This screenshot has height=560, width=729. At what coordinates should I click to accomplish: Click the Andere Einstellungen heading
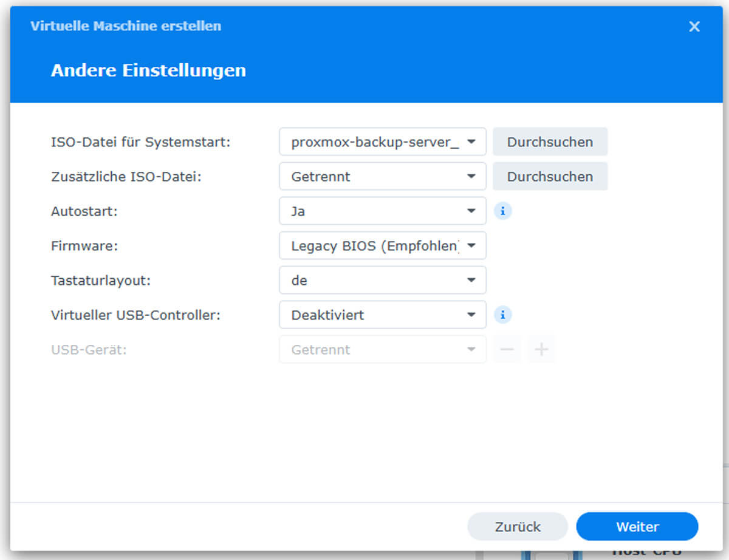pos(148,70)
